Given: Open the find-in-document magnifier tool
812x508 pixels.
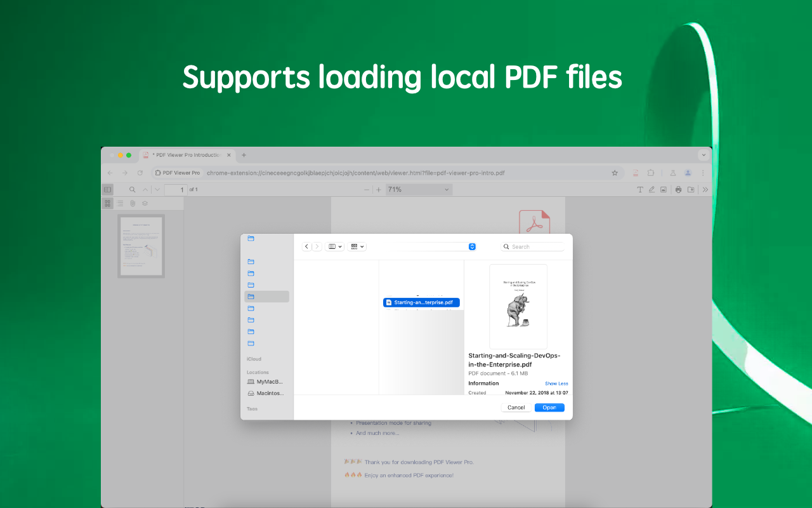Looking at the screenshot, I should tap(133, 189).
